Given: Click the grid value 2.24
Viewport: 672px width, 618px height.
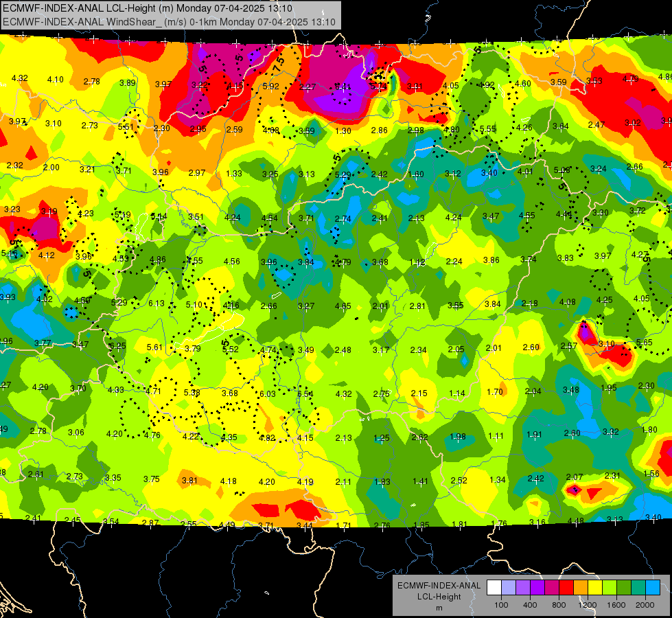Looking at the screenshot, I should tap(454, 261).
